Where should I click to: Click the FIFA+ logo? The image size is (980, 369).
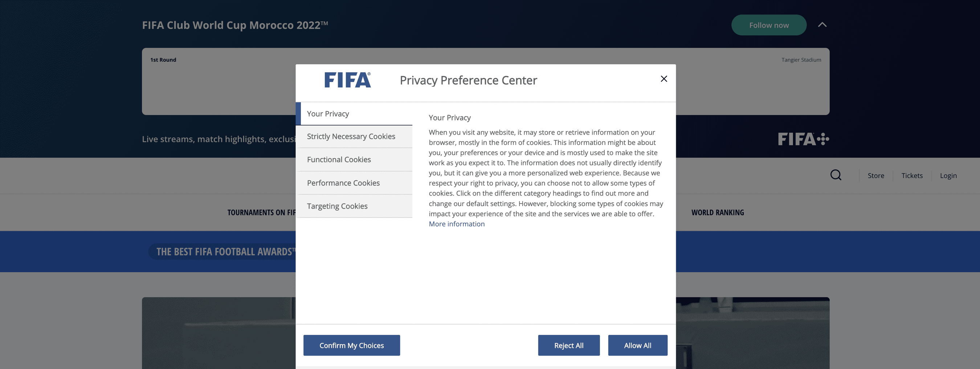pyautogui.click(x=804, y=139)
